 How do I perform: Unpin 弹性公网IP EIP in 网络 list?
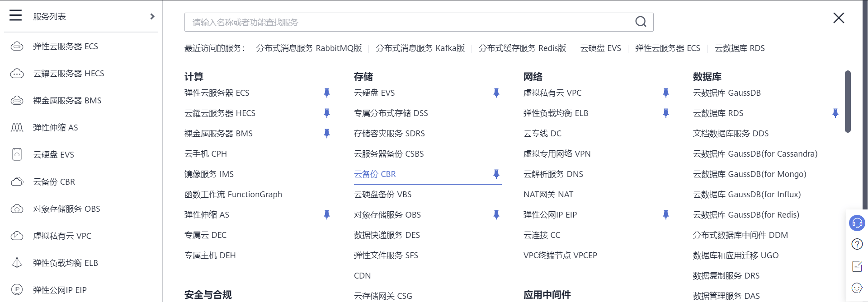(x=666, y=214)
